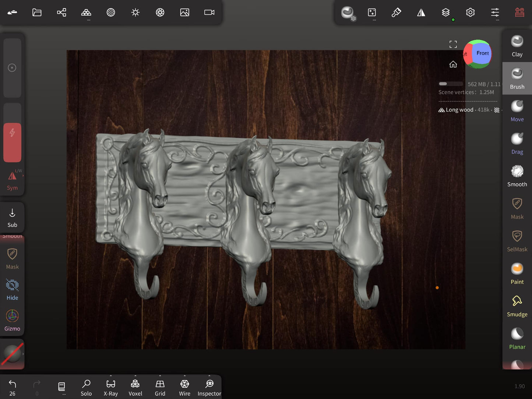Open the camera settings icon

[x=209, y=13]
